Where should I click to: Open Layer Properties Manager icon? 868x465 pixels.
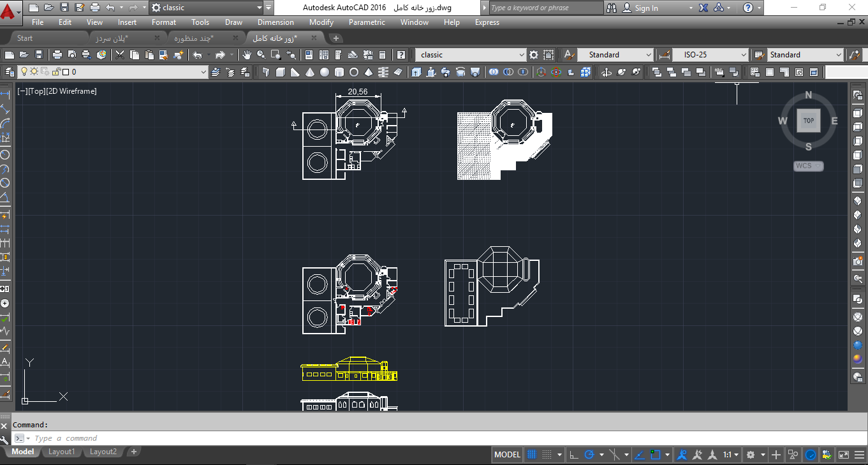click(10, 72)
